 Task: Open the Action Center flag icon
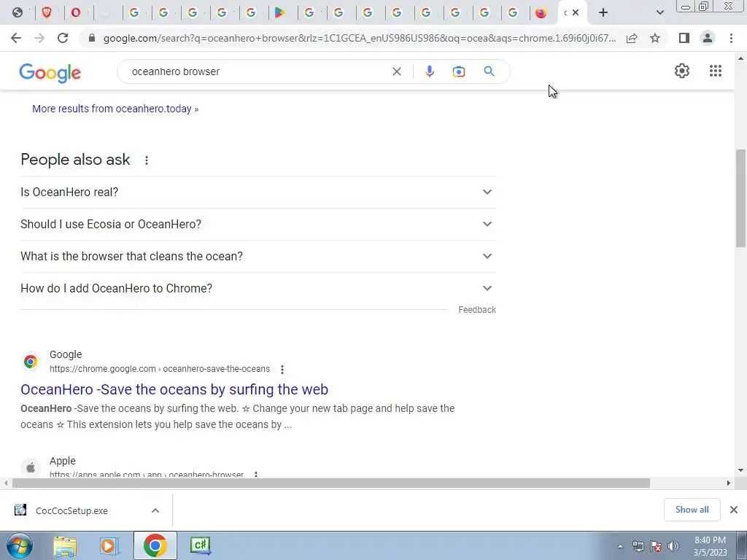(x=656, y=546)
